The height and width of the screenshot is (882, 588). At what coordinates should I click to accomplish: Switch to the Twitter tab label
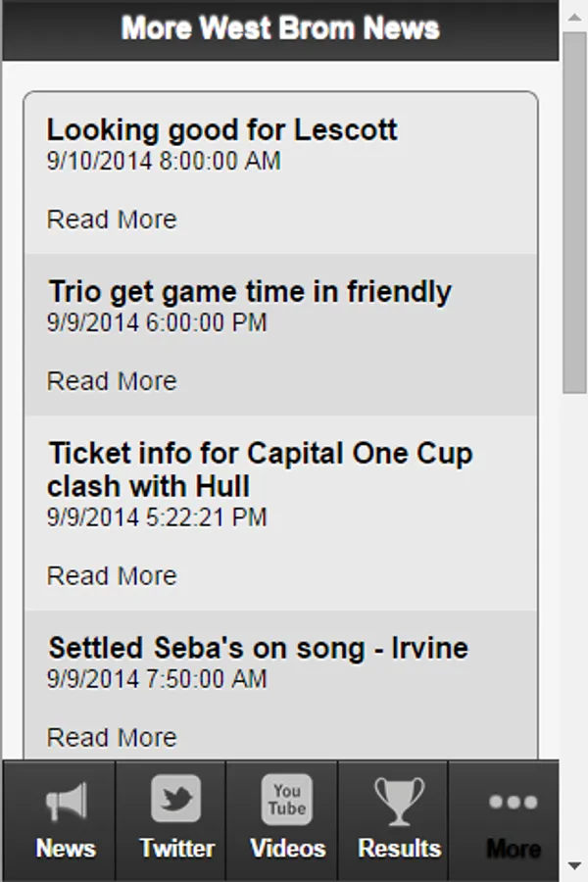[x=176, y=848]
